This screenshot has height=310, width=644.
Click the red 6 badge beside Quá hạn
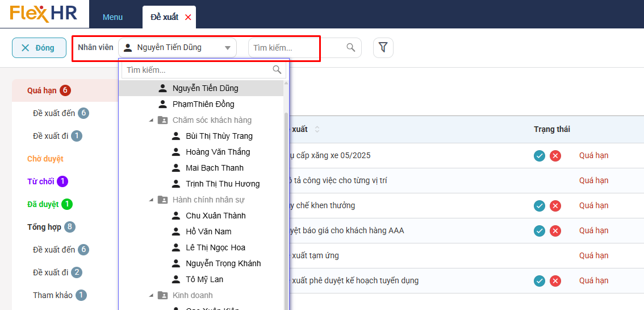65,90
